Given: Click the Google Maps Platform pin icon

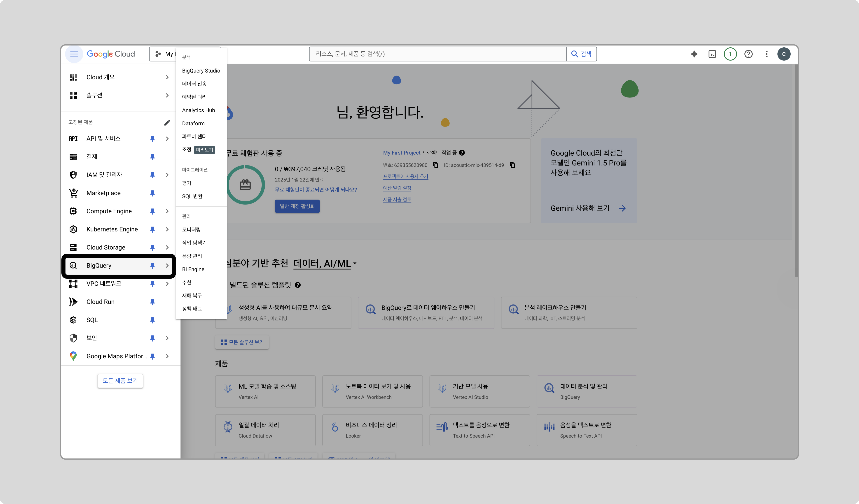Looking at the screenshot, I should [x=73, y=356].
